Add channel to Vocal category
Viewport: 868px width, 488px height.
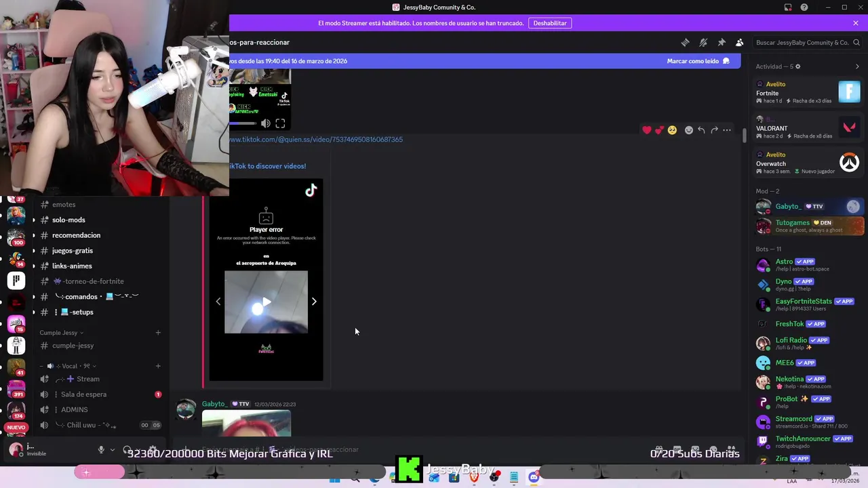coord(158,366)
